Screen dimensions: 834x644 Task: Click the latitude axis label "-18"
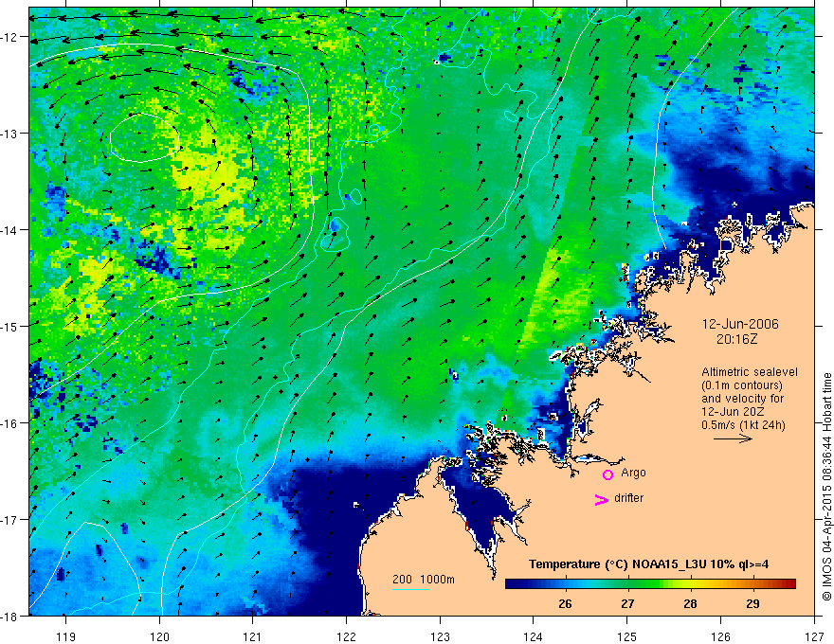(x=9, y=616)
